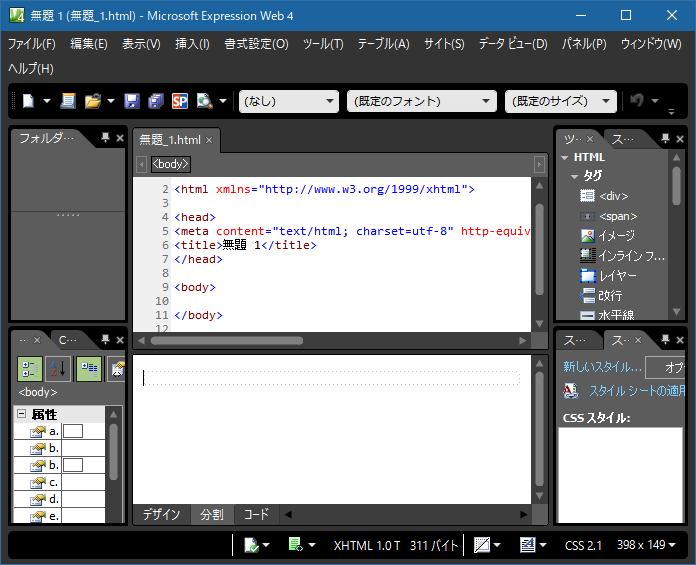Collapse the HTML section in toolbox
The height and width of the screenshot is (565, 696).
click(x=565, y=158)
